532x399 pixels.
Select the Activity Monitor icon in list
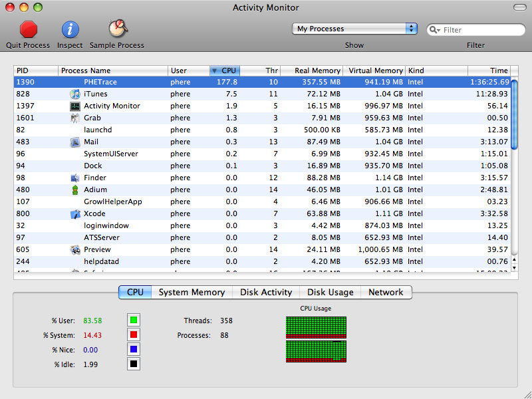pos(74,106)
